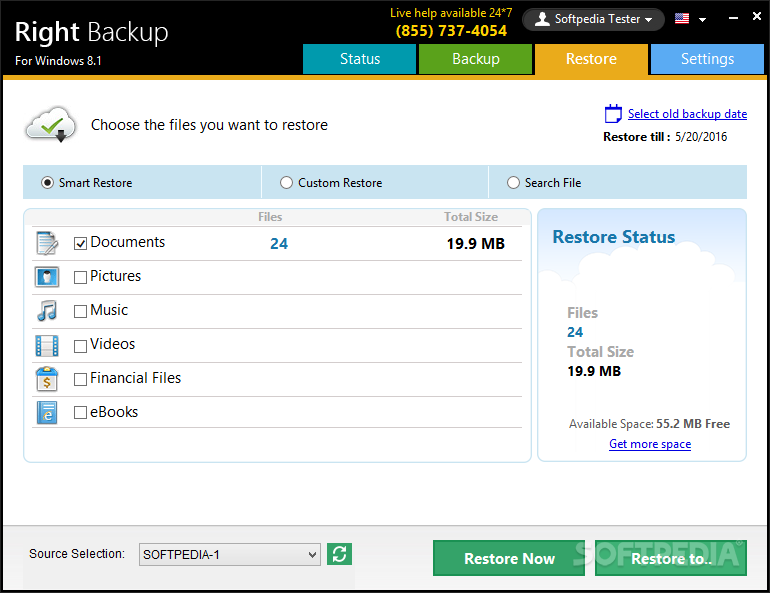Viewport: 770px width, 593px height.
Task: Close the Right Backup window
Action: 757,17
